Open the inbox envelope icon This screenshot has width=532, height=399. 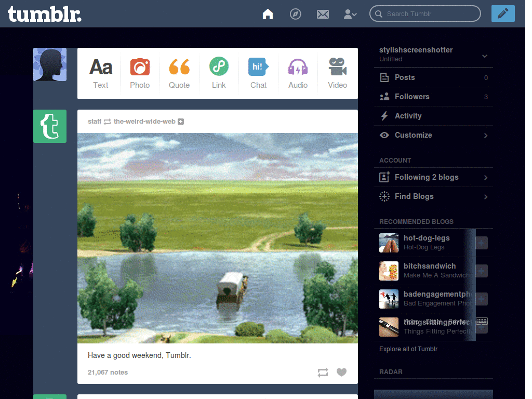click(323, 14)
